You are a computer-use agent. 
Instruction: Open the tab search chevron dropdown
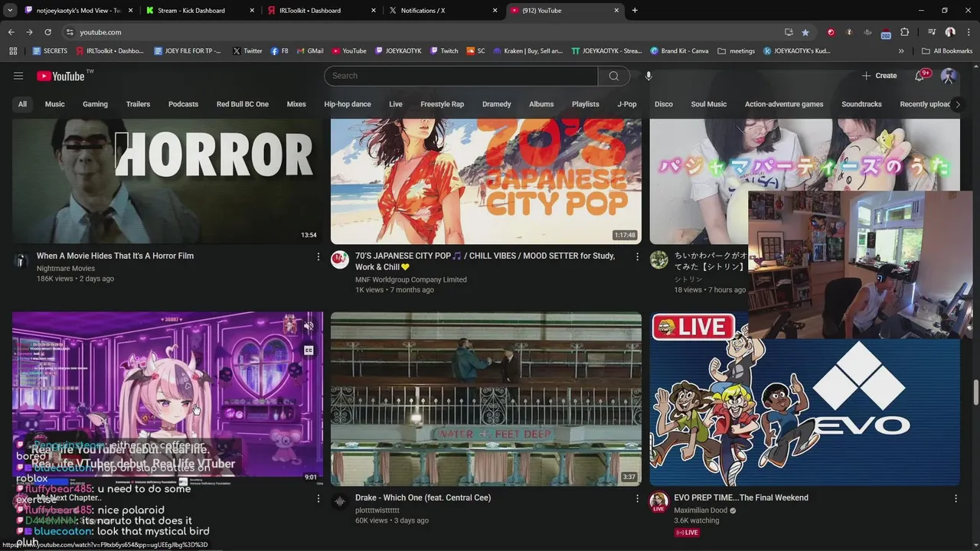[10, 11]
